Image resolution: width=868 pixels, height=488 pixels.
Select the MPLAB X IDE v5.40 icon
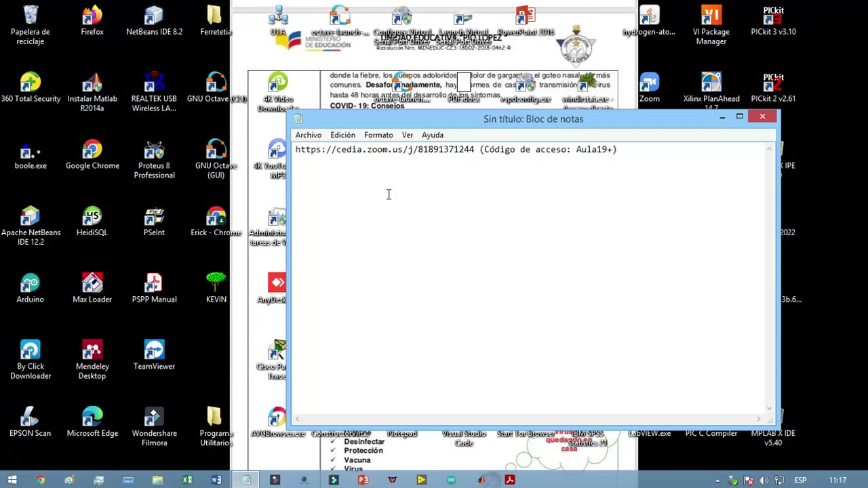[x=773, y=438]
